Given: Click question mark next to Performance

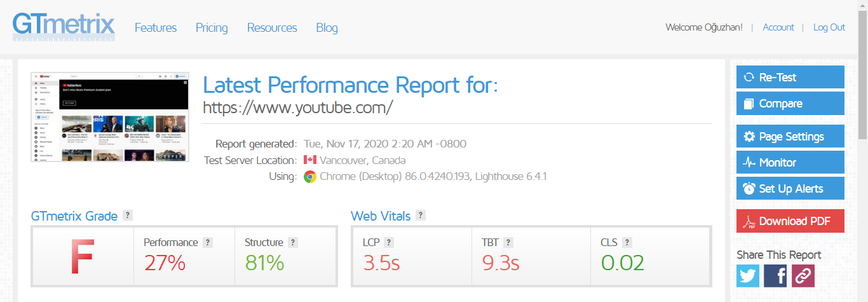Looking at the screenshot, I should (208, 242).
